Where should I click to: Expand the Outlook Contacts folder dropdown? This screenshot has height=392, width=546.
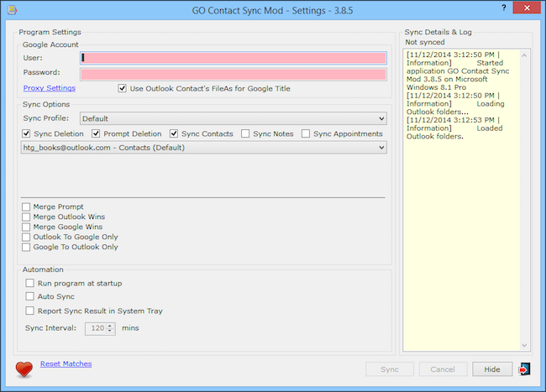(204, 148)
